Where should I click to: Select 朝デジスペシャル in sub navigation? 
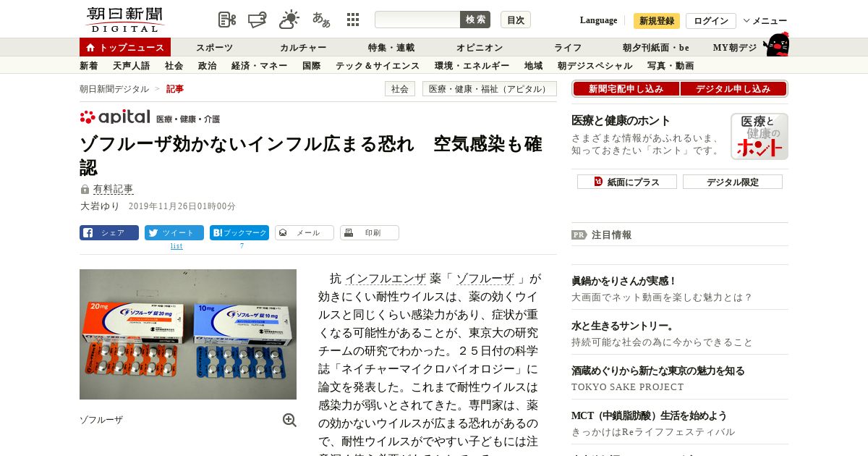pos(595,66)
